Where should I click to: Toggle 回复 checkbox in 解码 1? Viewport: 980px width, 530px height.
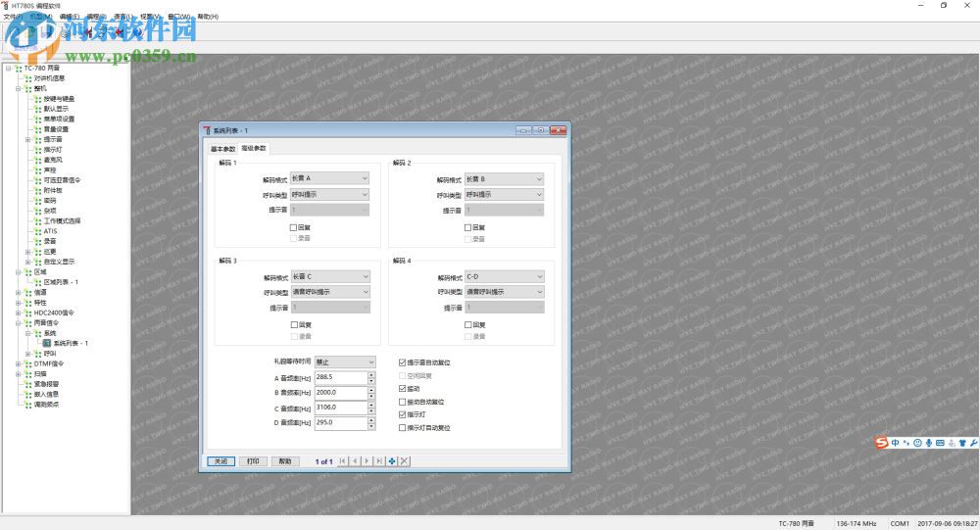tap(294, 227)
